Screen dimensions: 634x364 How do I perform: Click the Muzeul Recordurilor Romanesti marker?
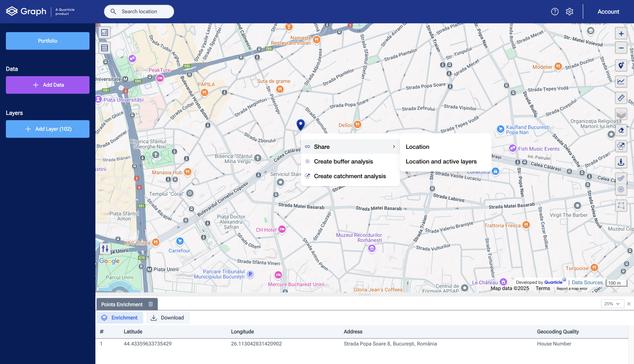pyautogui.click(x=372, y=248)
